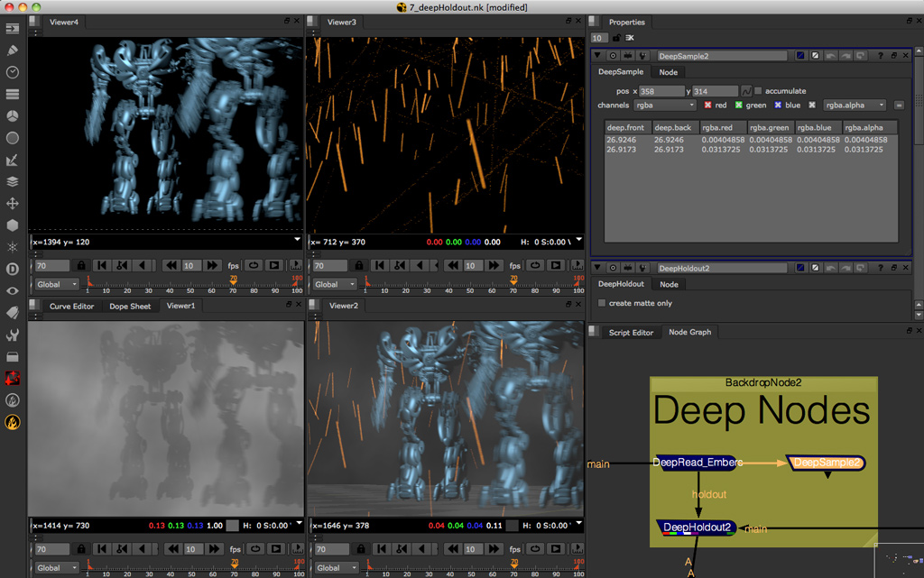This screenshot has width=924, height=578.
Task: Select the DeepHoldout2 node in graph
Action: click(697, 528)
